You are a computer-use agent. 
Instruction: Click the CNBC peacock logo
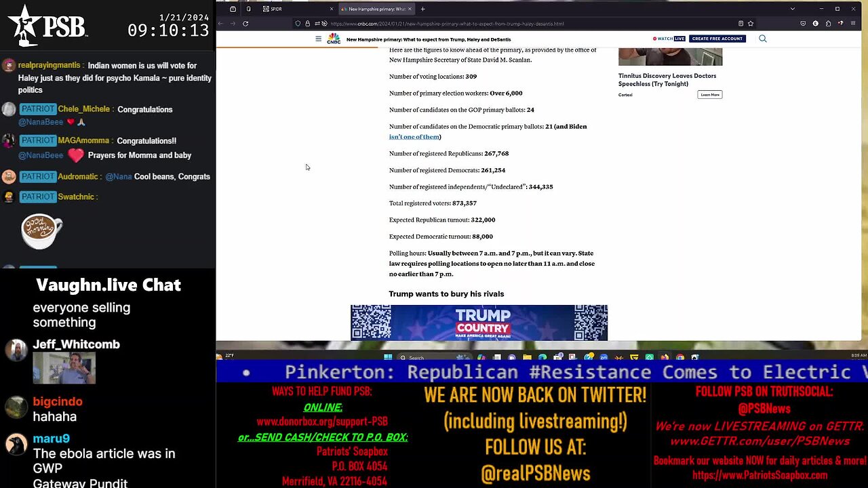334,39
